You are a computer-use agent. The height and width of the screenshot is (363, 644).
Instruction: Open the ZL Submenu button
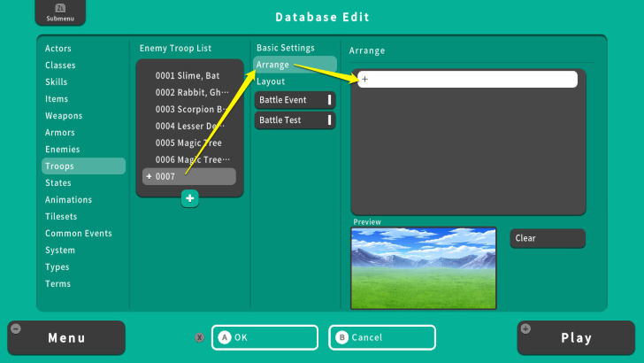[60, 12]
